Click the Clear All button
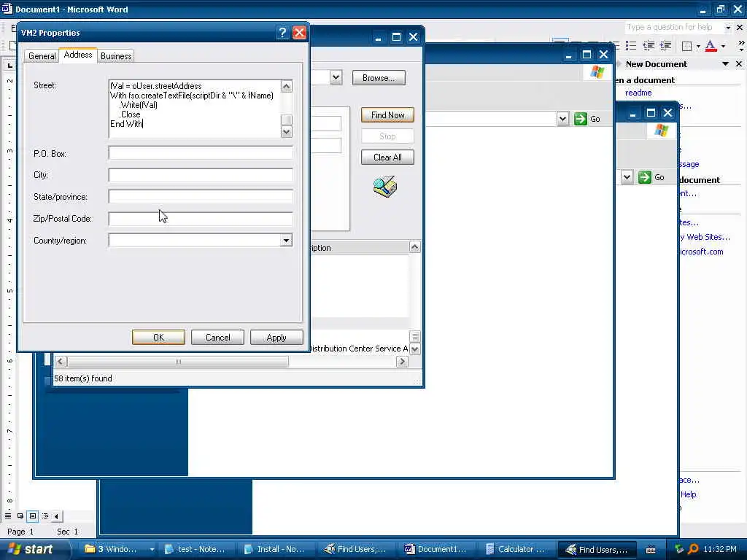Viewport: 747px width, 560px height. pyautogui.click(x=387, y=157)
